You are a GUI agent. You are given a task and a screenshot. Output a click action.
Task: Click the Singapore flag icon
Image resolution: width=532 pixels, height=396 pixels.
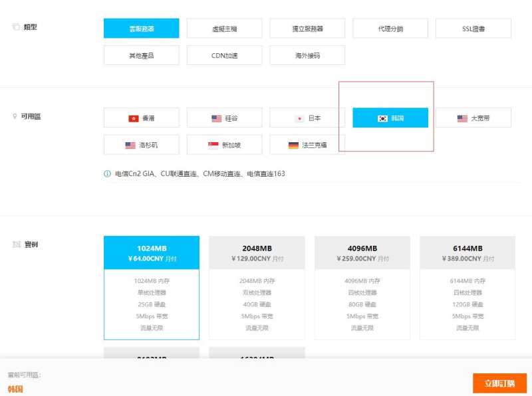click(214, 145)
